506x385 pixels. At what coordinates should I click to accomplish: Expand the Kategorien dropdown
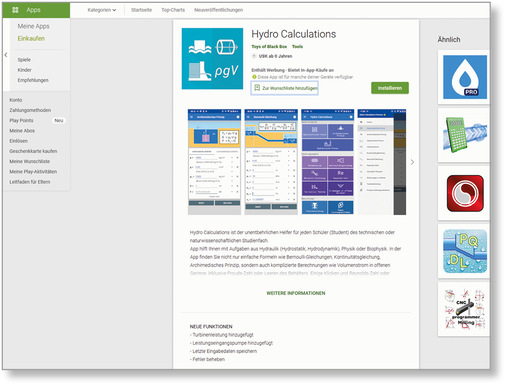point(102,10)
